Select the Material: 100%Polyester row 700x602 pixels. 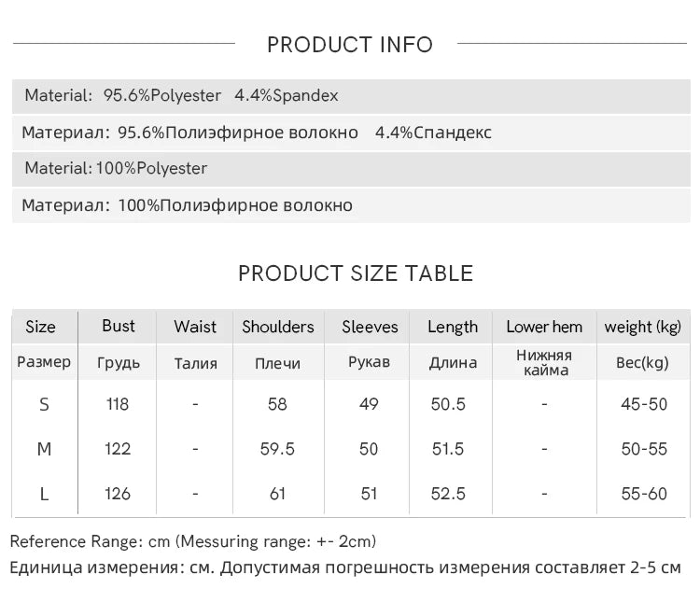[351, 169]
